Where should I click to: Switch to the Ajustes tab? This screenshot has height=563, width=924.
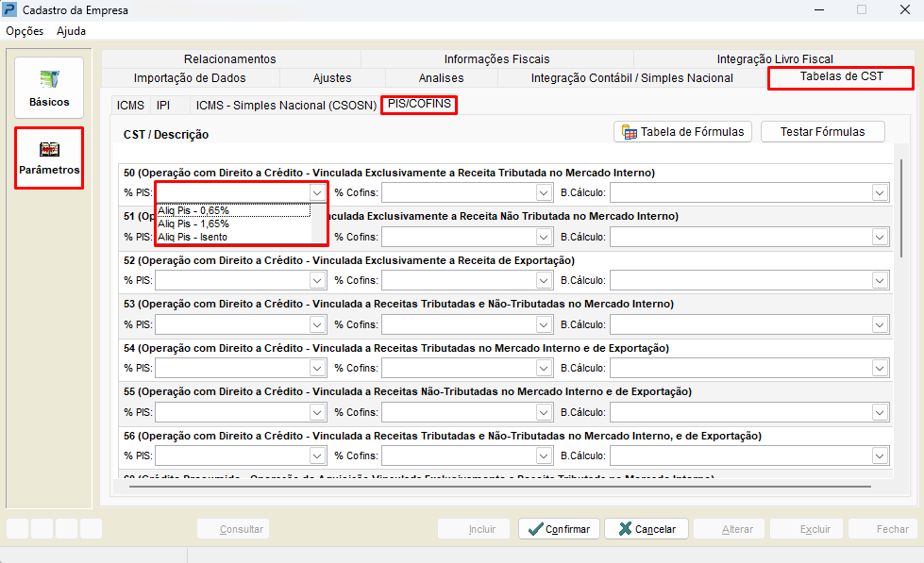pos(332,77)
